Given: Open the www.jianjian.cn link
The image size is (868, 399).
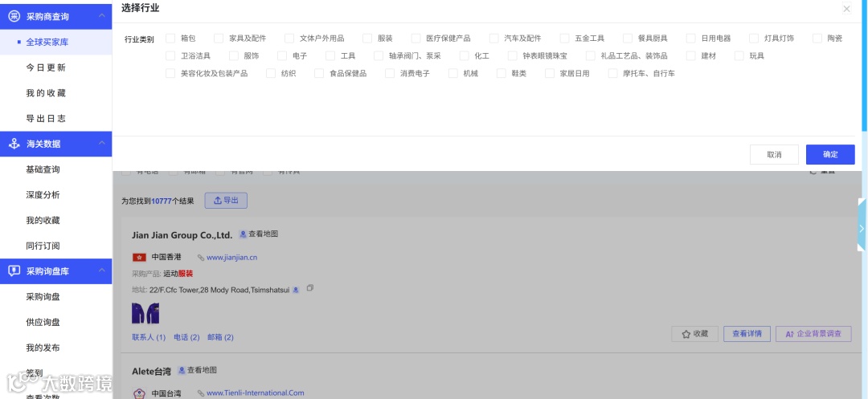Looking at the screenshot, I should [232, 258].
